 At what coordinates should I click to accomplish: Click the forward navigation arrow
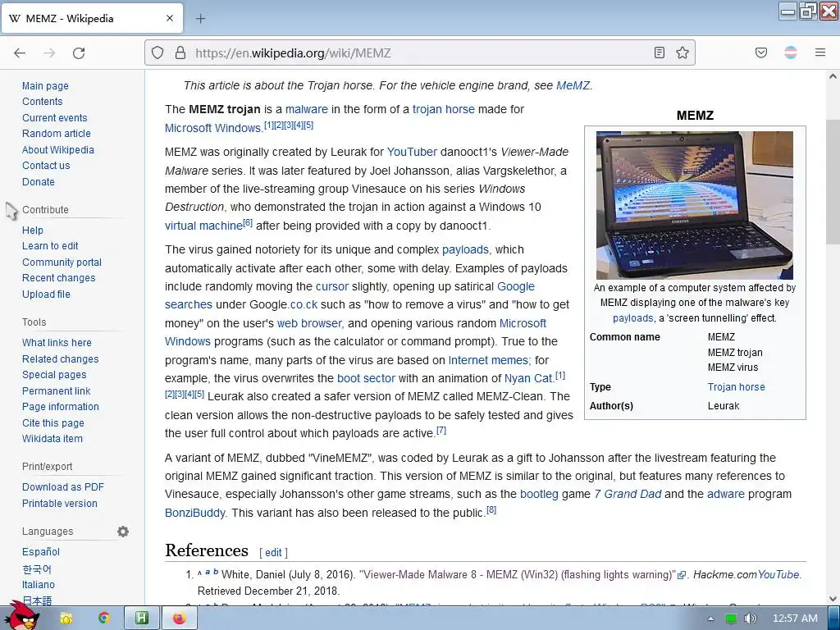click(49, 52)
